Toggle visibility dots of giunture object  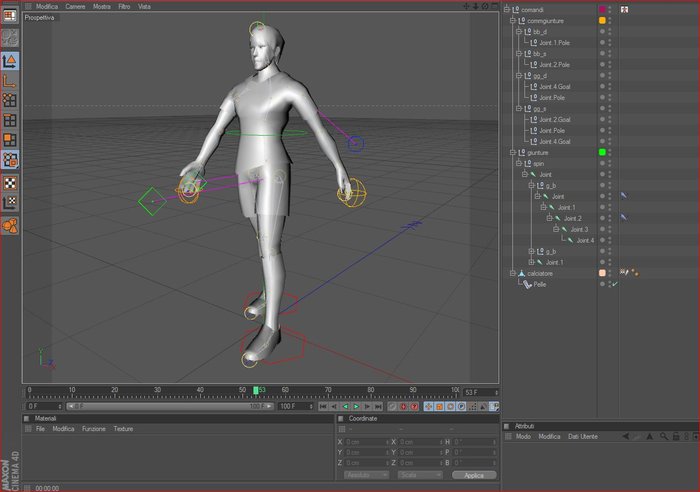610,152
